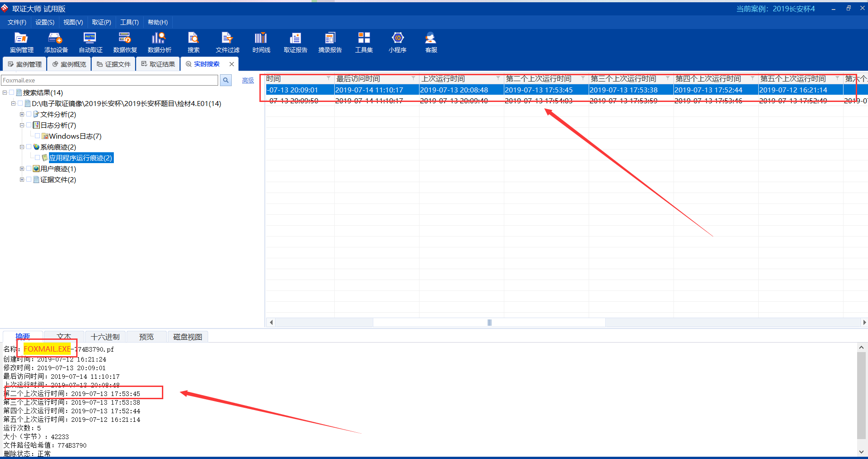Click the table horizontal scrollbar thumb
Screen dimensions: 868x459
coord(489,323)
